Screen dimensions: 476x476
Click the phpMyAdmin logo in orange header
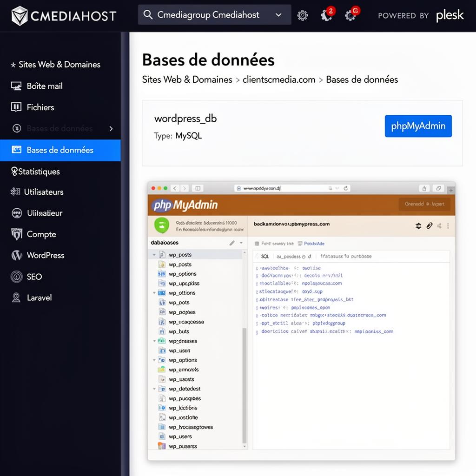pos(185,205)
